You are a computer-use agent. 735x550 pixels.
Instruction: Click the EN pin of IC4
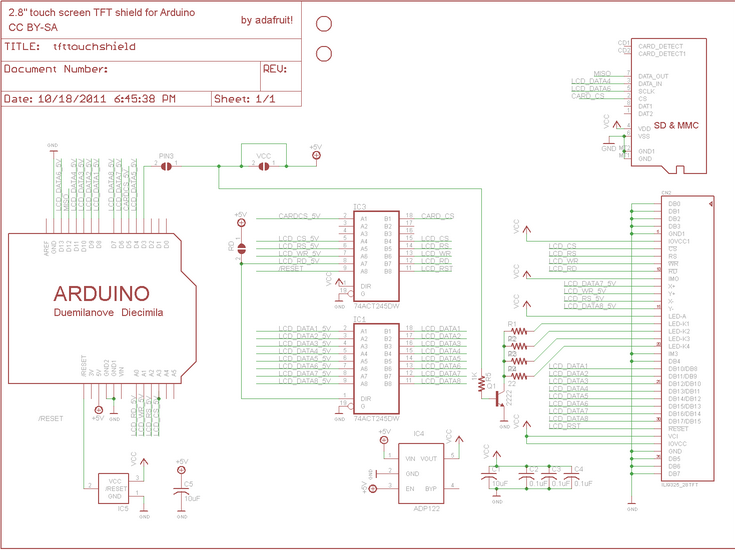(x=410, y=489)
